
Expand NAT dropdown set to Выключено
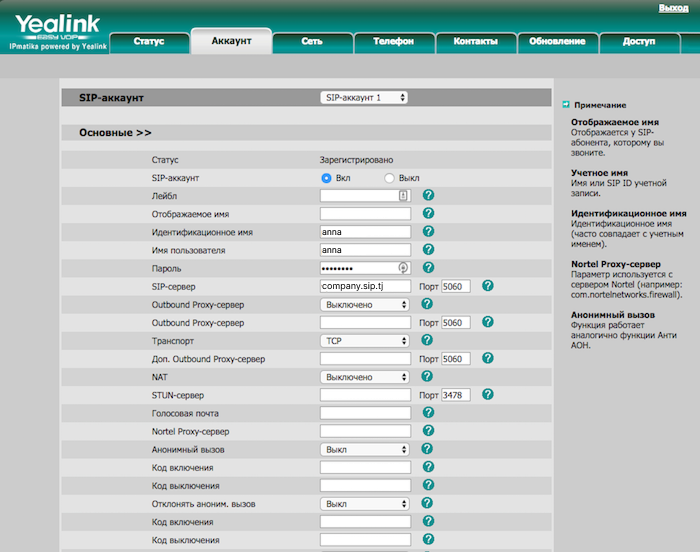pos(365,377)
